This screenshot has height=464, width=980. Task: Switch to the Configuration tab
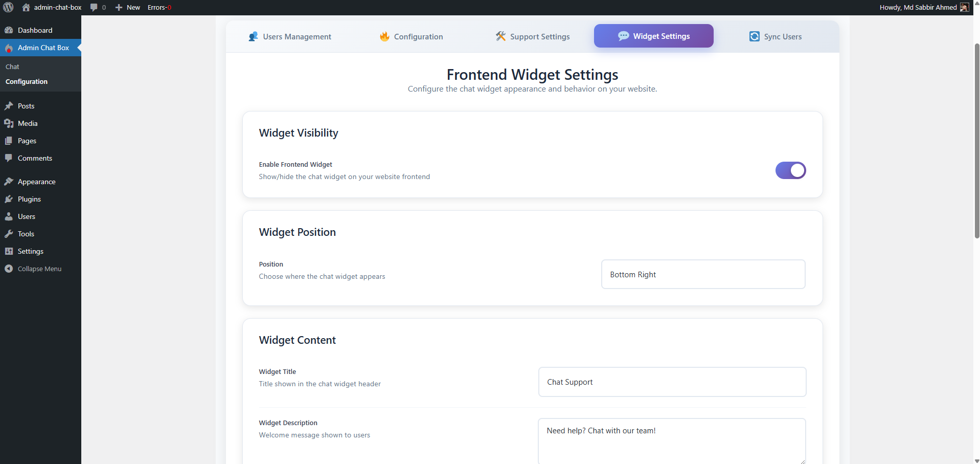[411, 36]
